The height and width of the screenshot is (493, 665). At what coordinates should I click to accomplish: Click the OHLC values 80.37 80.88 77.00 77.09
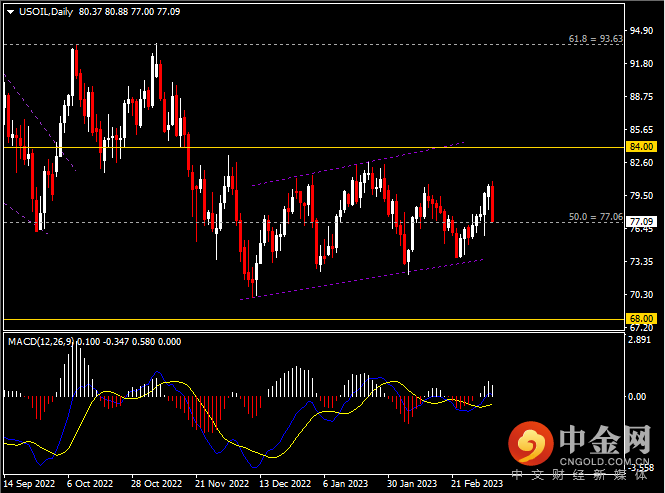129,12
